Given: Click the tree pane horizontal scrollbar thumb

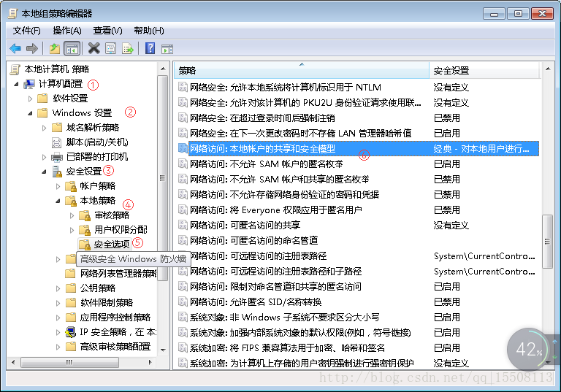Looking at the screenshot, I should (69, 362).
